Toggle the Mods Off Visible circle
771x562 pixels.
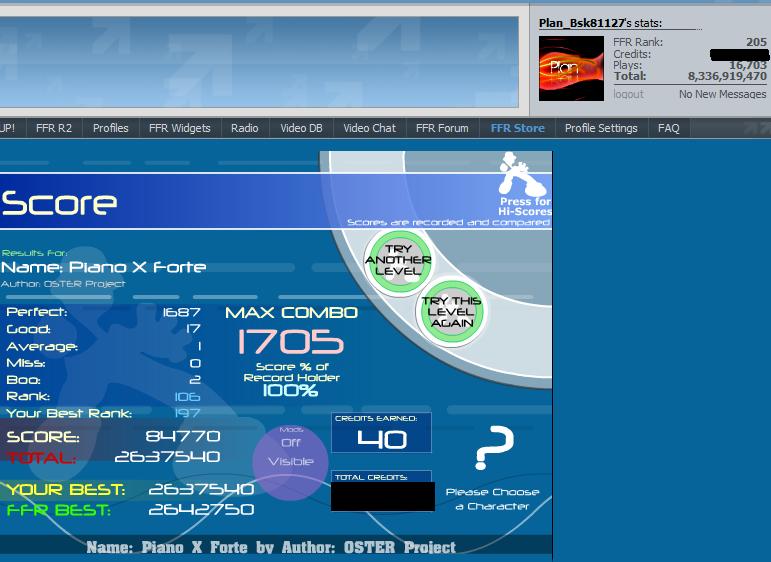(291, 461)
